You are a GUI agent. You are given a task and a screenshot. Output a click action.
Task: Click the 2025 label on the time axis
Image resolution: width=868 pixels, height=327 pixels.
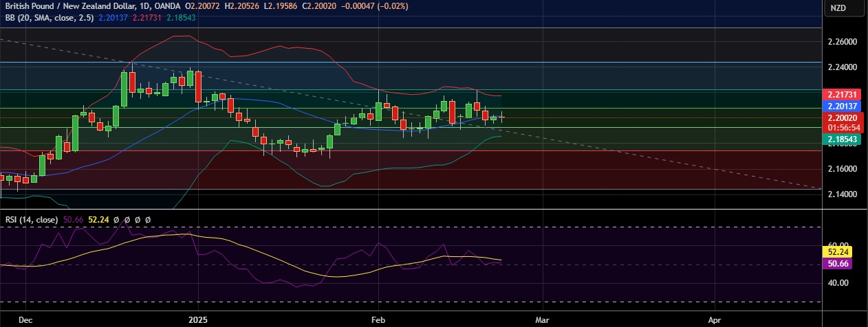[197, 320]
